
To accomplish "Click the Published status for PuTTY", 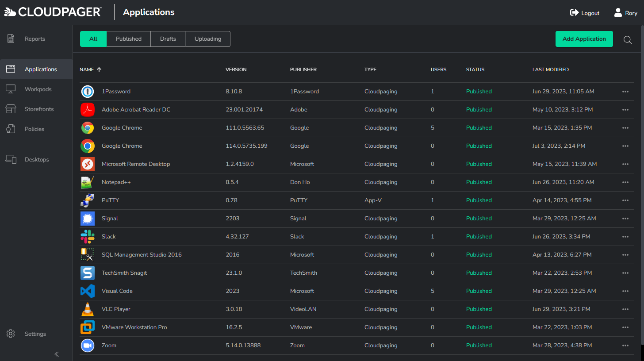I will (479, 200).
